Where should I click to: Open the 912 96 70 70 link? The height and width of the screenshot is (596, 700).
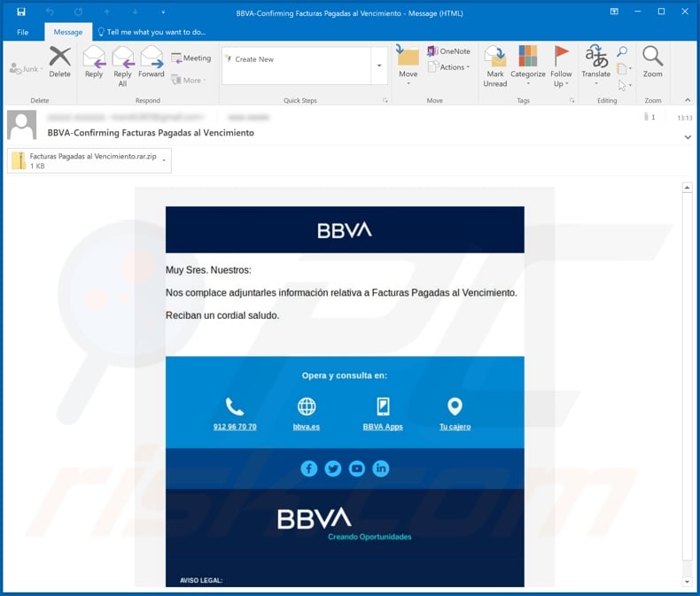235,427
